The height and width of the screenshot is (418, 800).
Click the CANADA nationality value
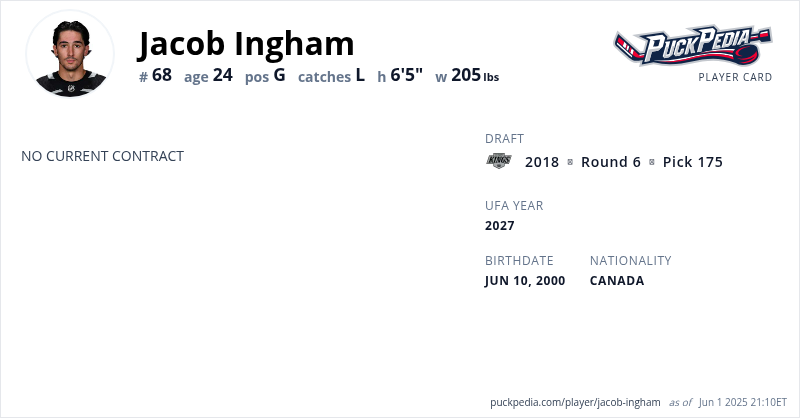pos(617,281)
